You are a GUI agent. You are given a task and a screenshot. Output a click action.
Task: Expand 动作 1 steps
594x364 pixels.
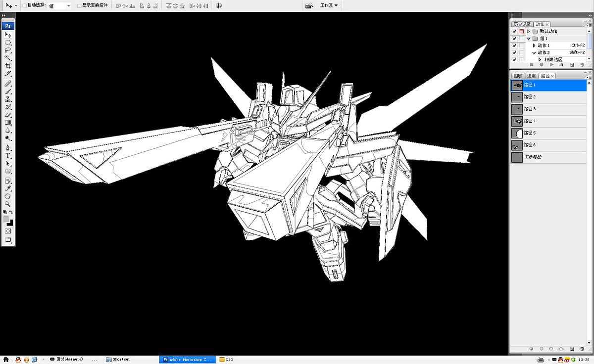pos(534,45)
